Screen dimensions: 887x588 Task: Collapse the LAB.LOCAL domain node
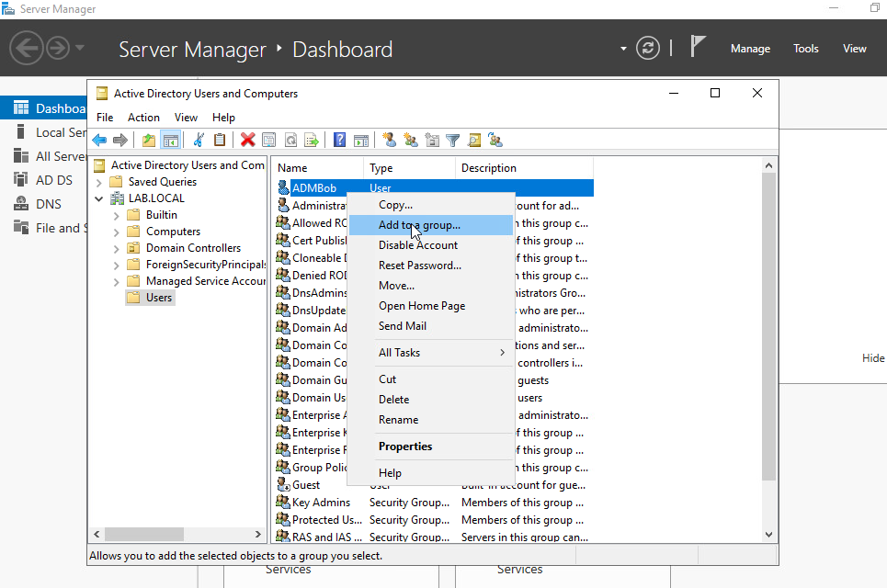click(99, 199)
